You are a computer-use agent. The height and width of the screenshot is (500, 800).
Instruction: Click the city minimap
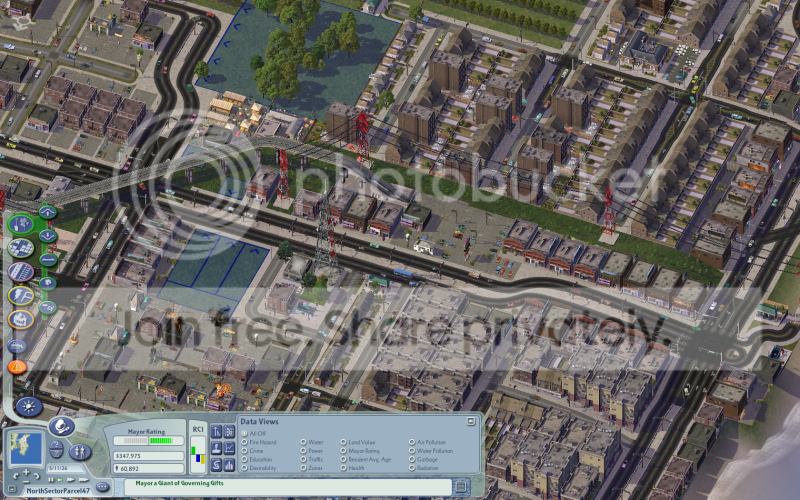pyautogui.click(x=26, y=448)
